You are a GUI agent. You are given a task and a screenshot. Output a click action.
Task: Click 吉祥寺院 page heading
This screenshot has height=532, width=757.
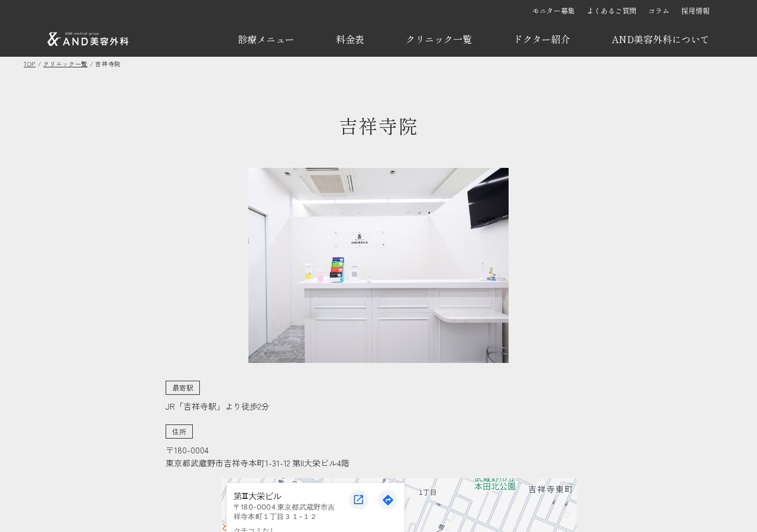point(378,126)
